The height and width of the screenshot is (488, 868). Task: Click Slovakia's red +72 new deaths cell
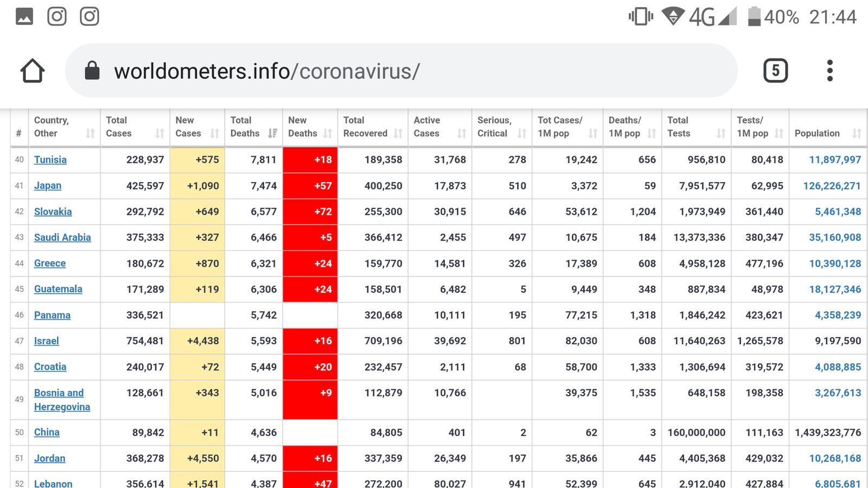click(x=310, y=211)
